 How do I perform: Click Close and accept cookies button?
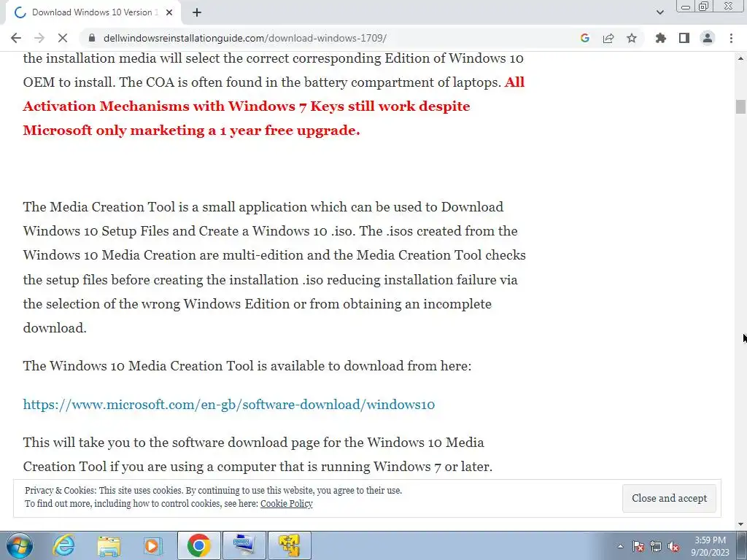pos(669,498)
